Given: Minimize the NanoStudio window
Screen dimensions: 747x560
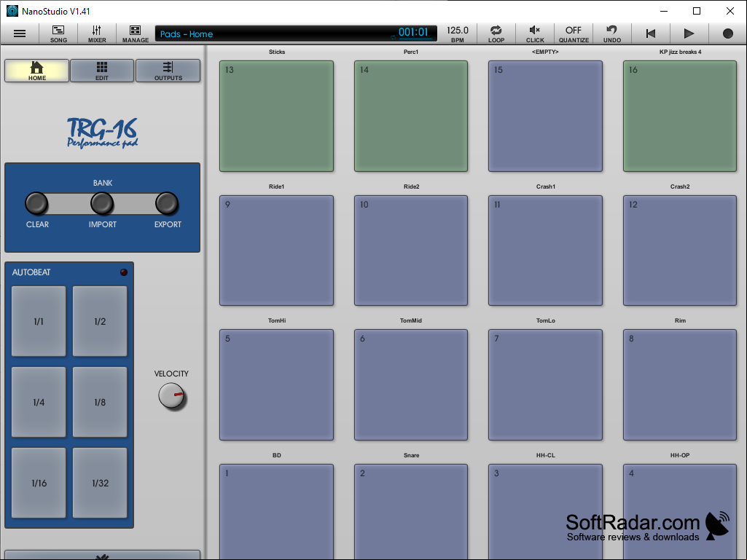Looking at the screenshot, I should point(664,11).
